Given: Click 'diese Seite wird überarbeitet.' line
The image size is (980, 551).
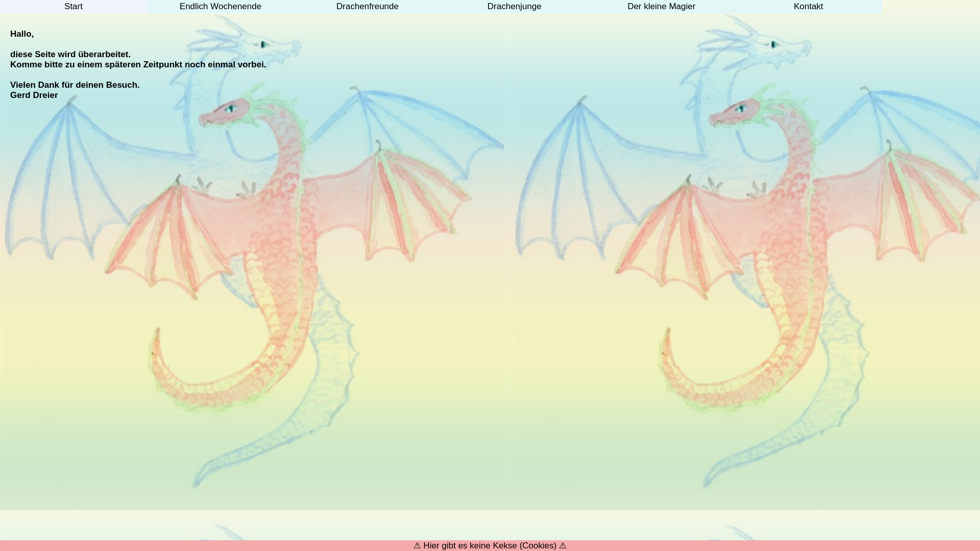Looking at the screenshot, I should pos(70,55).
